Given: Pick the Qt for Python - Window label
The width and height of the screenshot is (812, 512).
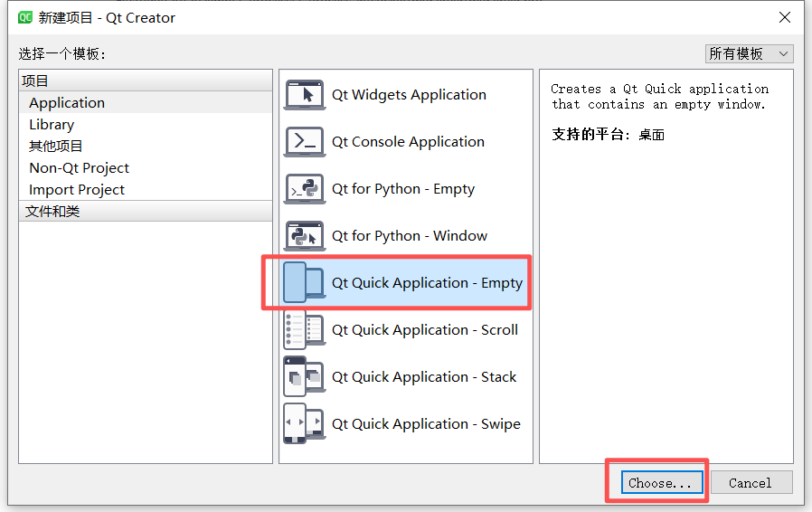Looking at the screenshot, I should pyautogui.click(x=410, y=236).
